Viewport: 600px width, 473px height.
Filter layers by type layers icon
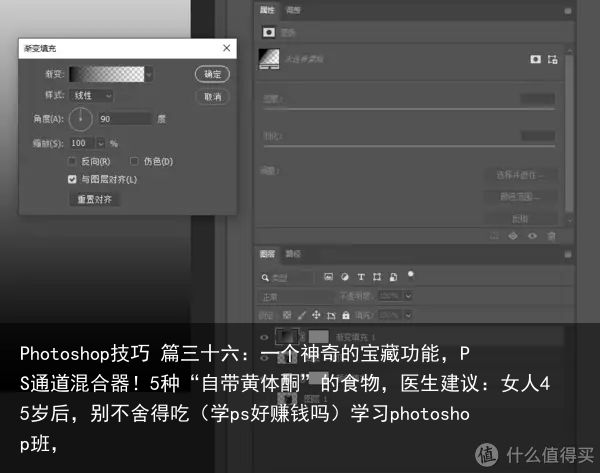click(361, 277)
